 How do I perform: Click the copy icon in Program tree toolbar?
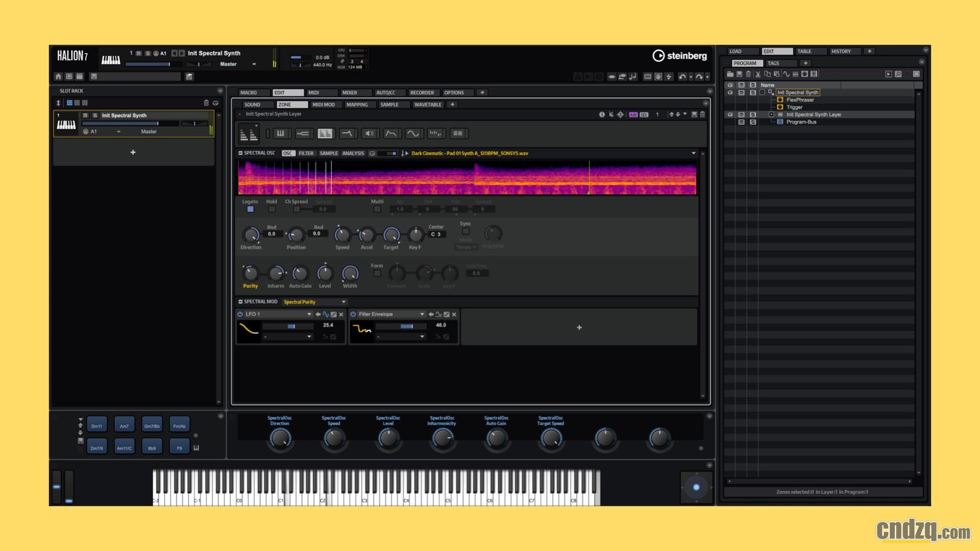pyautogui.click(x=767, y=74)
